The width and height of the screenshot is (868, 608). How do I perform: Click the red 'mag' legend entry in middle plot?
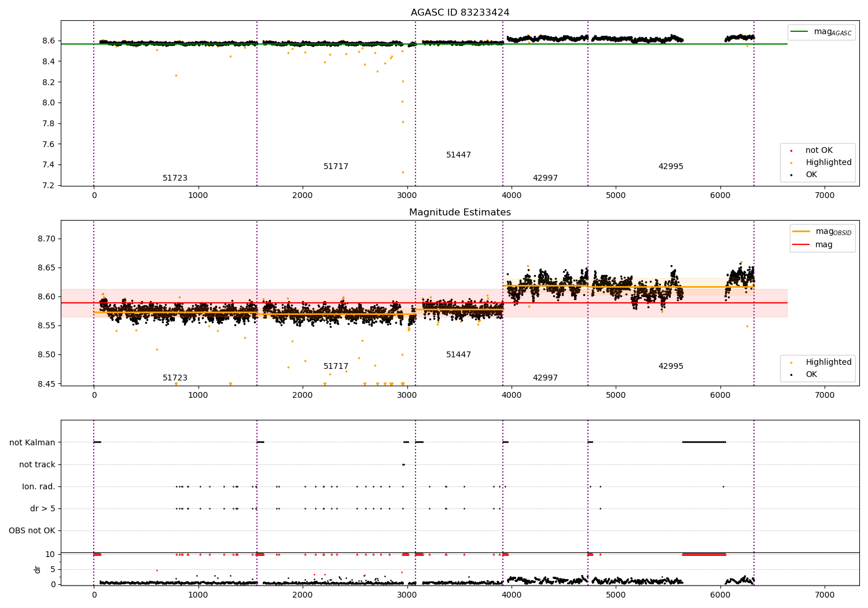(812, 245)
